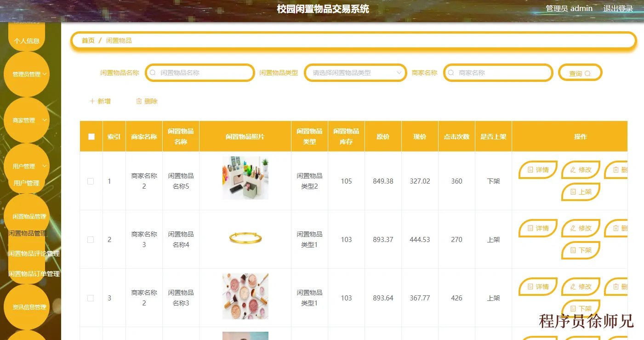
Task: Click the 查询 search button
Action: (580, 73)
